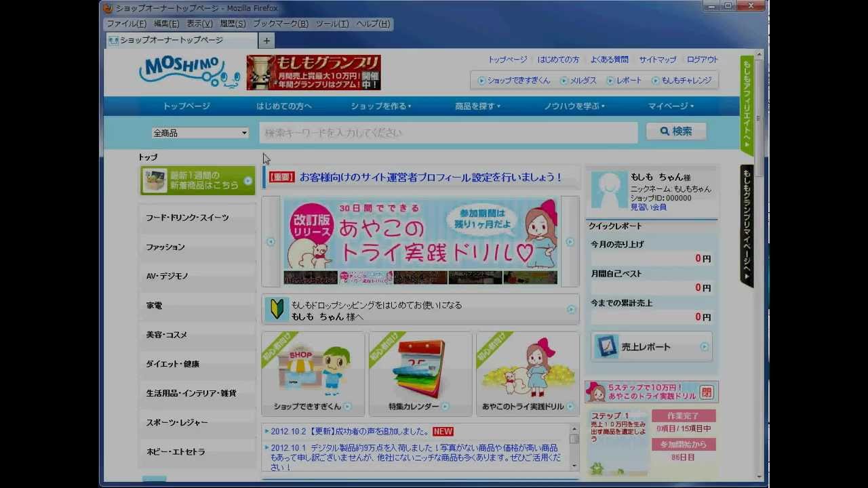868x488 pixels.
Task: Open the もしもグランプリ banner
Action: click(313, 73)
